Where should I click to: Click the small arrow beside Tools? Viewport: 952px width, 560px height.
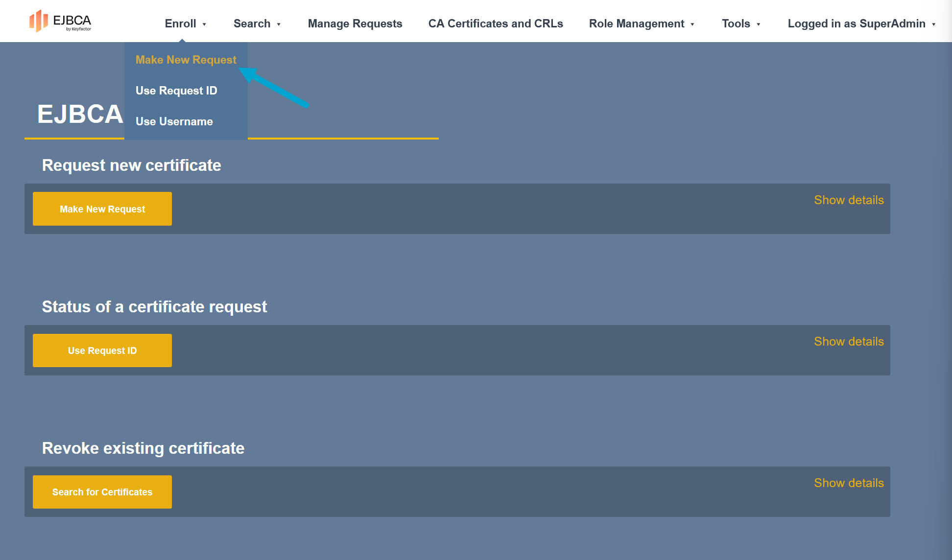[x=758, y=24]
